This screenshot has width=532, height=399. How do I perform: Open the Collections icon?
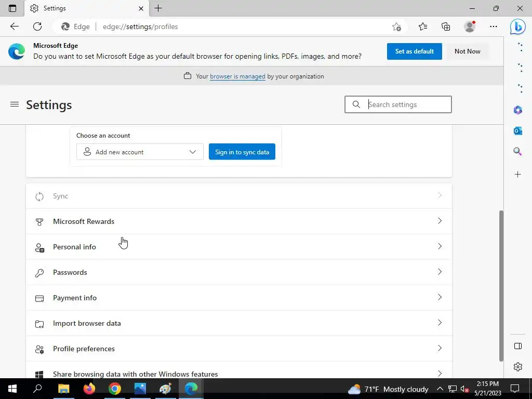coord(446,26)
